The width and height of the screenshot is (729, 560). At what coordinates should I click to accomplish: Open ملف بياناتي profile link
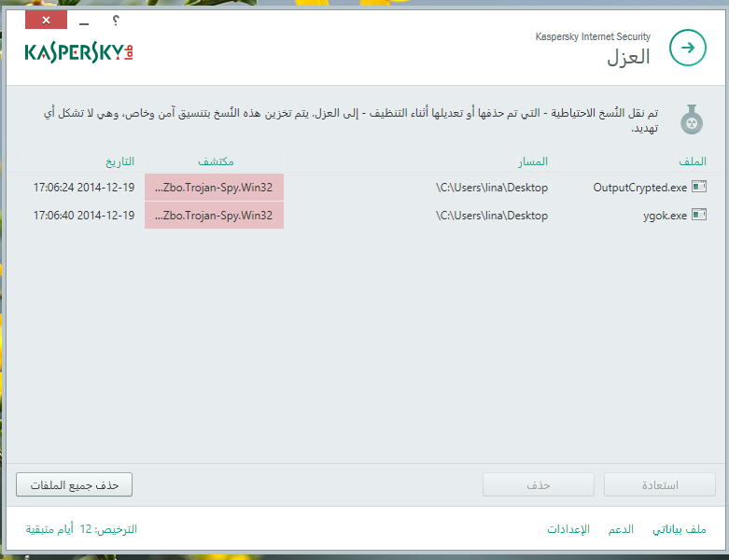679,529
